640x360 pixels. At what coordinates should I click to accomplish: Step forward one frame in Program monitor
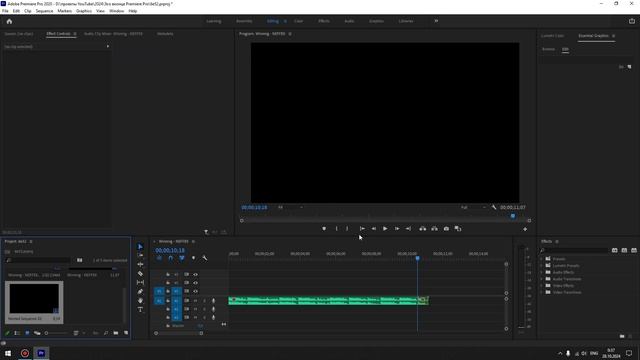tap(397, 229)
